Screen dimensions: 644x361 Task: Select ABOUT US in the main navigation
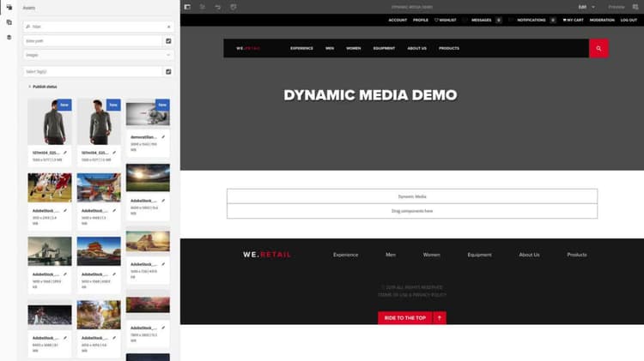pyautogui.click(x=416, y=48)
